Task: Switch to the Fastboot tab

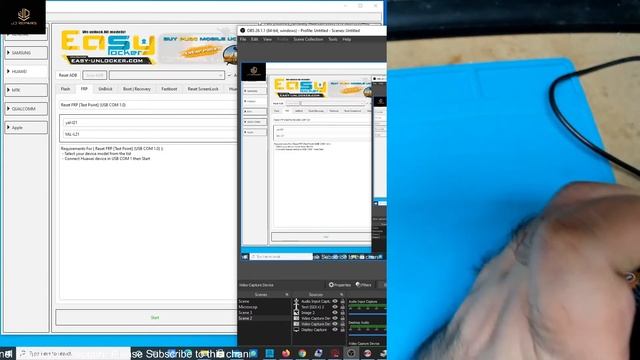Action: [169, 89]
